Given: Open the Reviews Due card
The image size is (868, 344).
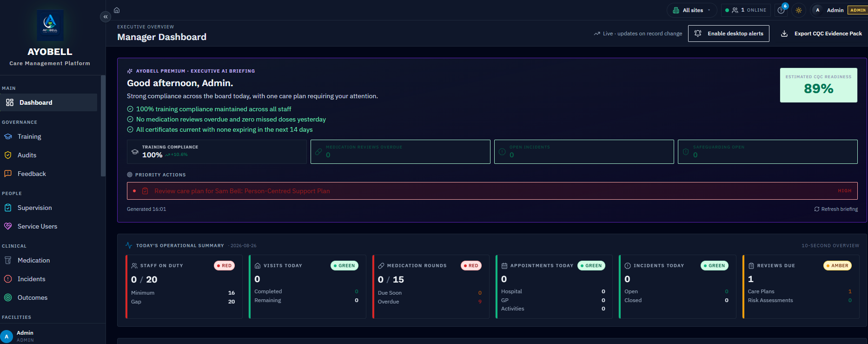Looking at the screenshot, I should (801, 287).
